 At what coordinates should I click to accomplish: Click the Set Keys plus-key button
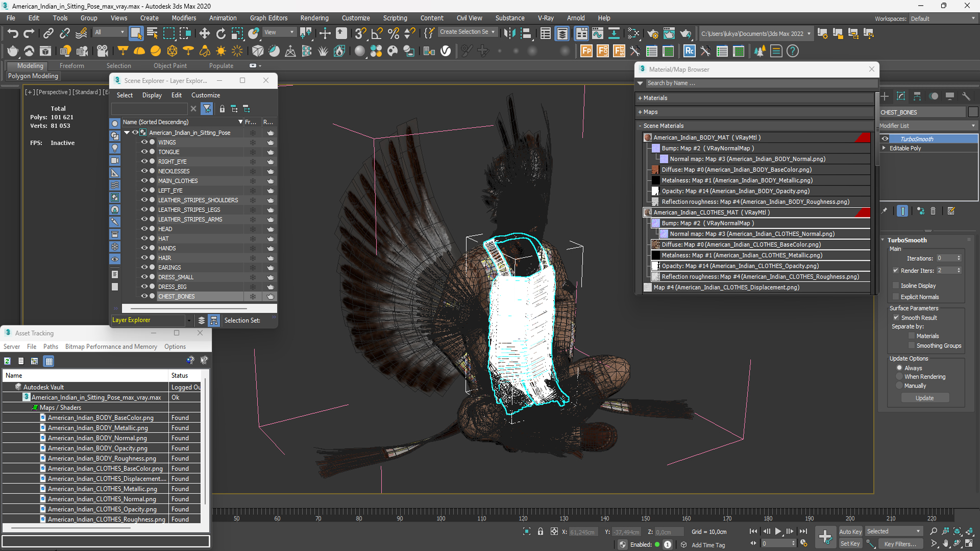[825, 537]
